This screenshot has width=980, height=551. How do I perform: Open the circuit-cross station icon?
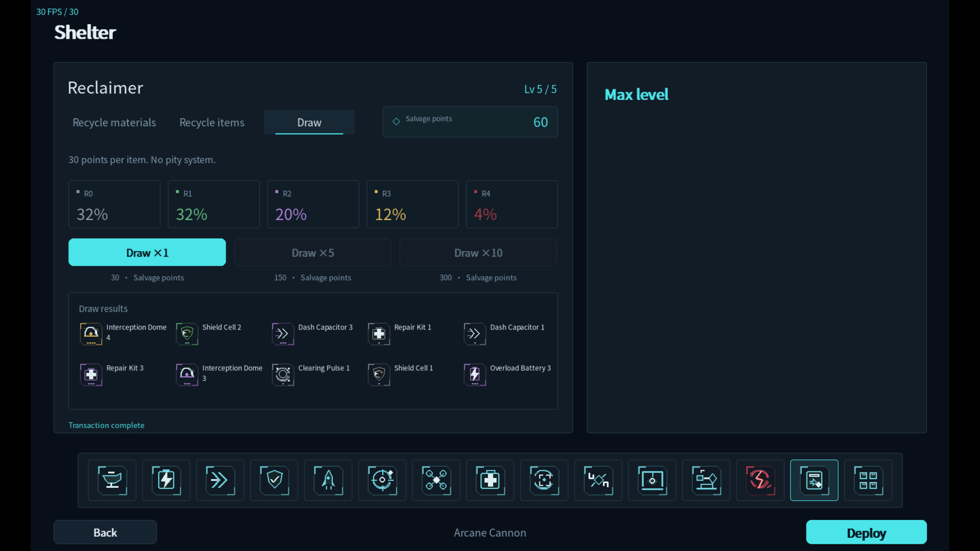pos(599,480)
